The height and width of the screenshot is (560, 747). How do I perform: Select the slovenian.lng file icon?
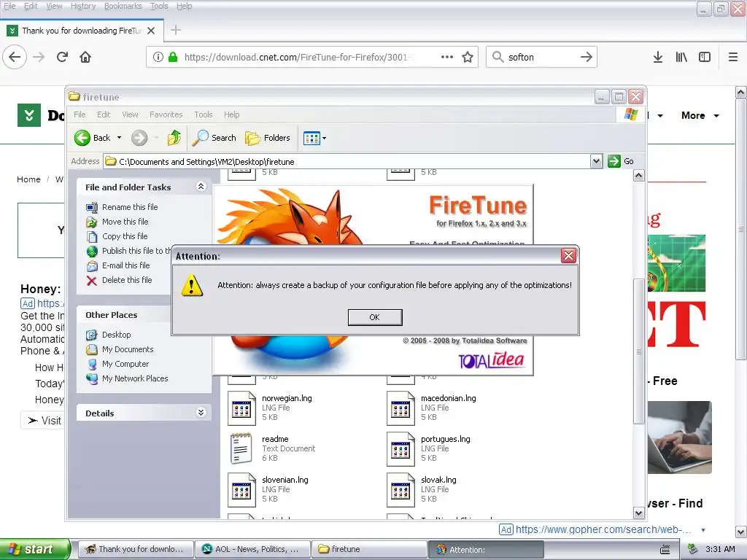click(241, 489)
